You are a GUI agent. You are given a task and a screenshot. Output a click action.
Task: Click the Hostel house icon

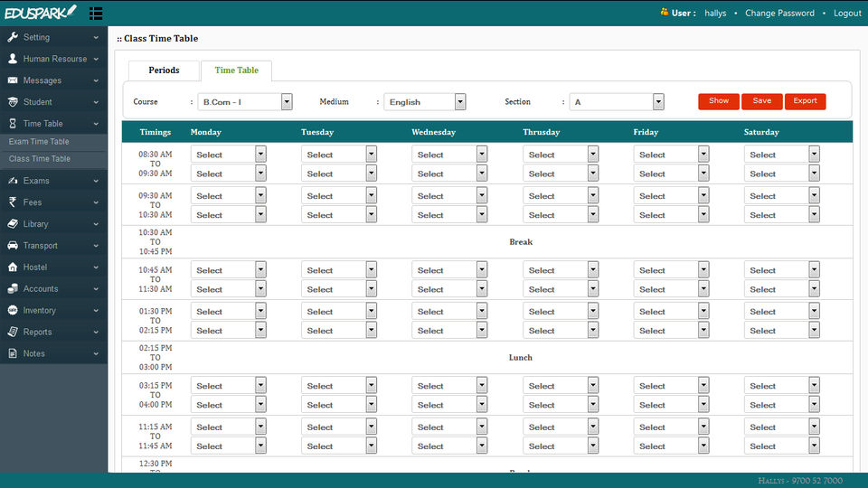[x=12, y=267]
